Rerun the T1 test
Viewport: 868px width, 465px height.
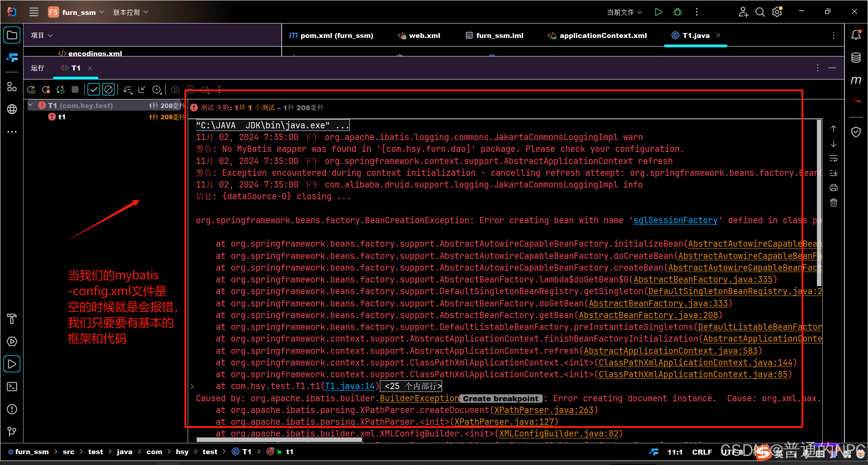(31, 89)
